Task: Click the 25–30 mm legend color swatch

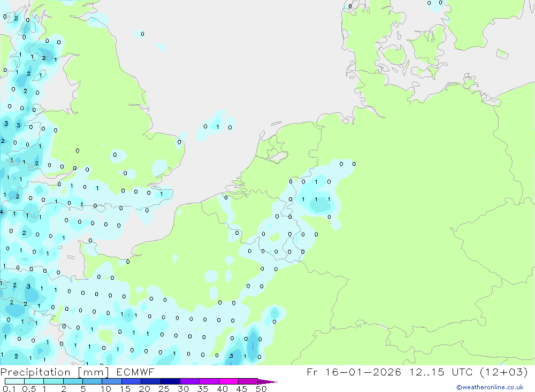Action: (170, 381)
